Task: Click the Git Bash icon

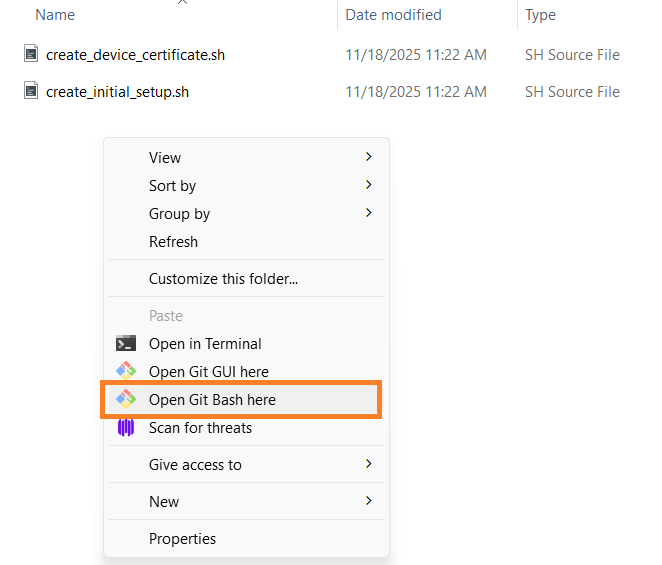Action: [126, 399]
